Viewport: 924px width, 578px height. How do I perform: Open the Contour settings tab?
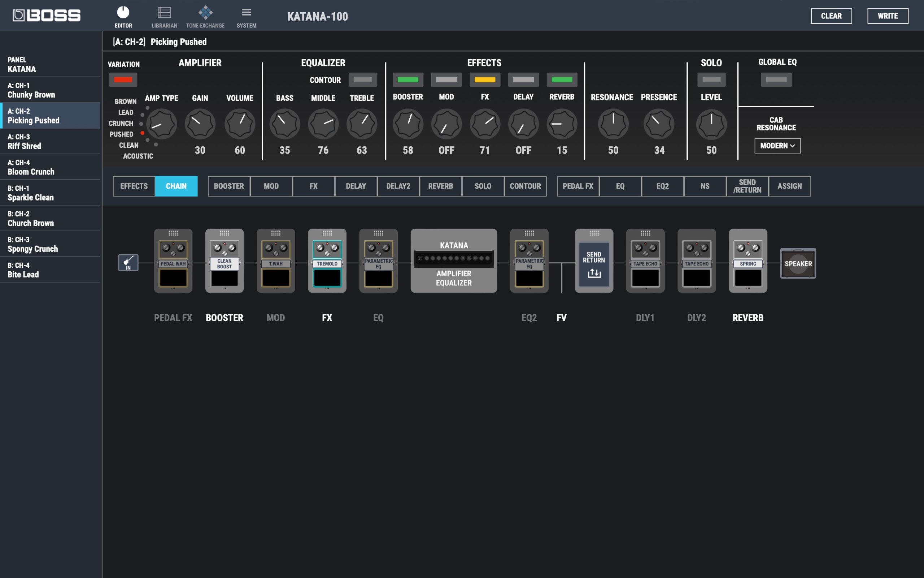pyautogui.click(x=526, y=186)
